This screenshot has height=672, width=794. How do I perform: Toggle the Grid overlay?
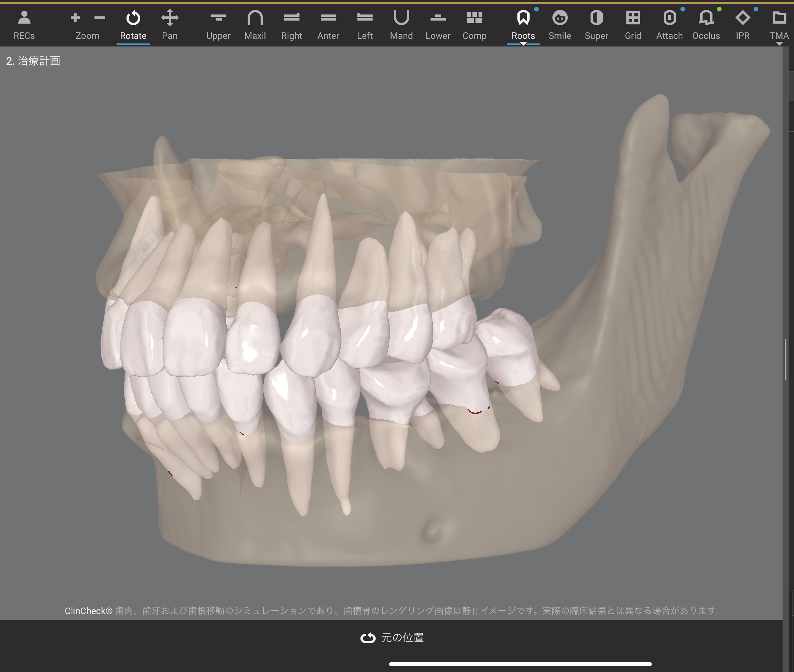point(633,25)
